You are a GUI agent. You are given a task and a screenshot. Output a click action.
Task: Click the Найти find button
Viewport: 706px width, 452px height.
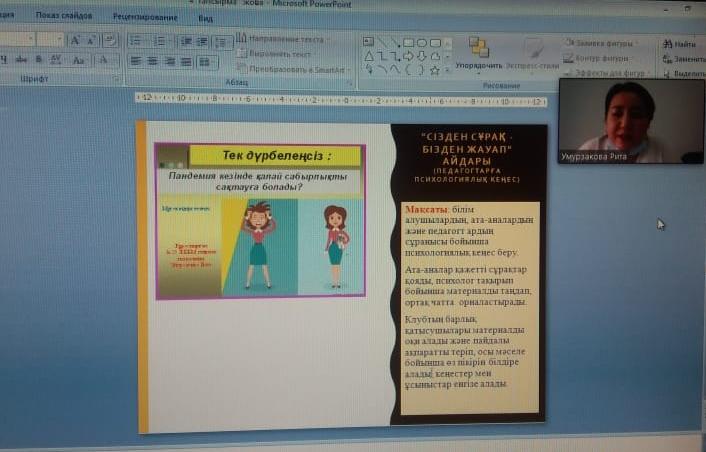679,44
